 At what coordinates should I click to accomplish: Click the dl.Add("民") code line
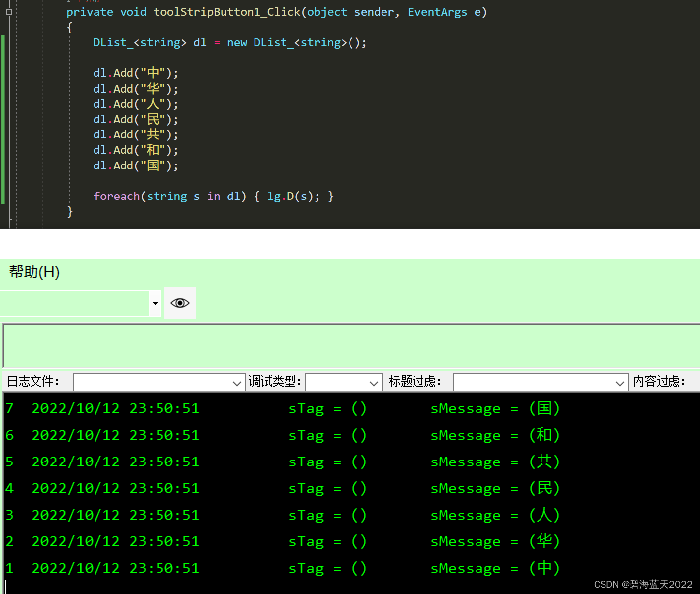click(136, 119)
